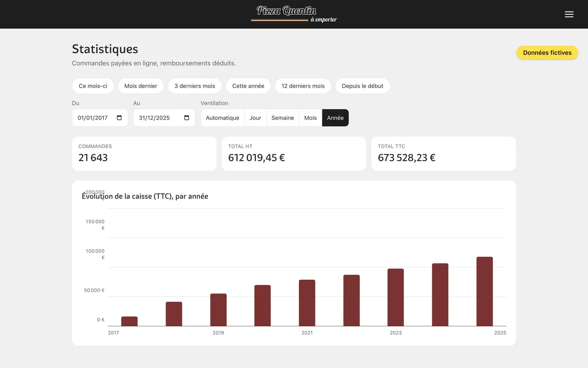588x368 pixels.
Task: Filter statistics to Ce mois-ci
Action: coord(93,86)
